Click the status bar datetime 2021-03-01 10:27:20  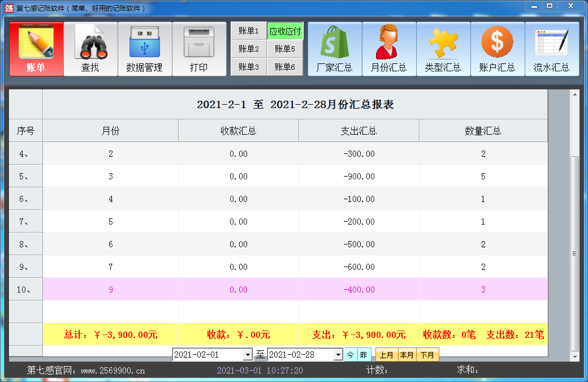click(260, 370)
